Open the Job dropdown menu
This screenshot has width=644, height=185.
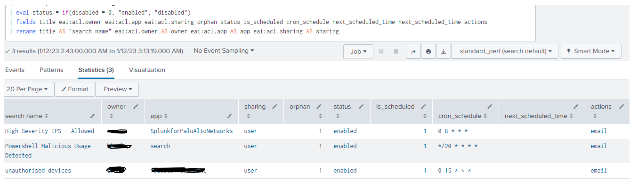click(358, 52)
